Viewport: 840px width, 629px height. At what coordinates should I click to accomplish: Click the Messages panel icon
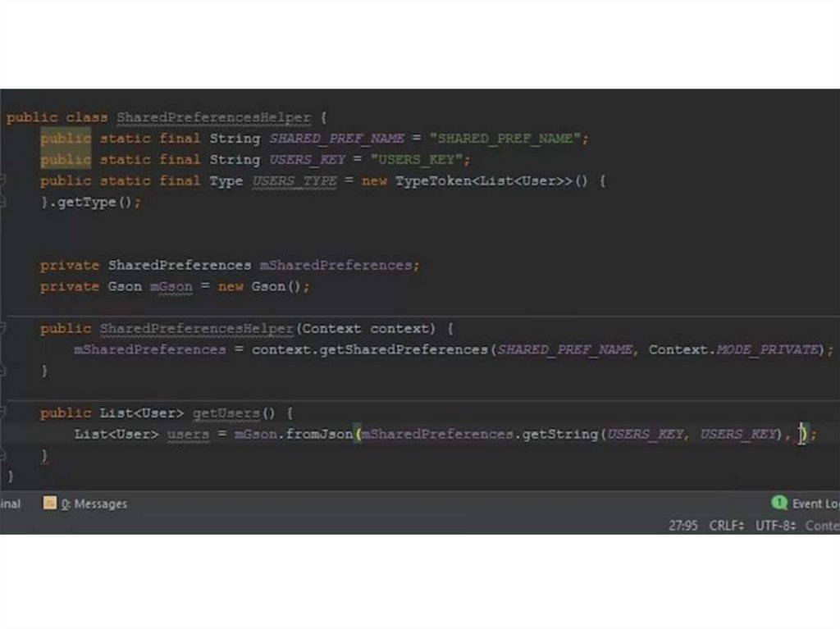click(49, 503)
